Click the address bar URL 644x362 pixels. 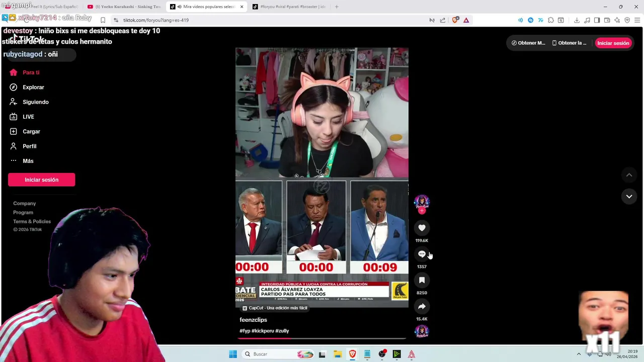[x=156, y=20]
